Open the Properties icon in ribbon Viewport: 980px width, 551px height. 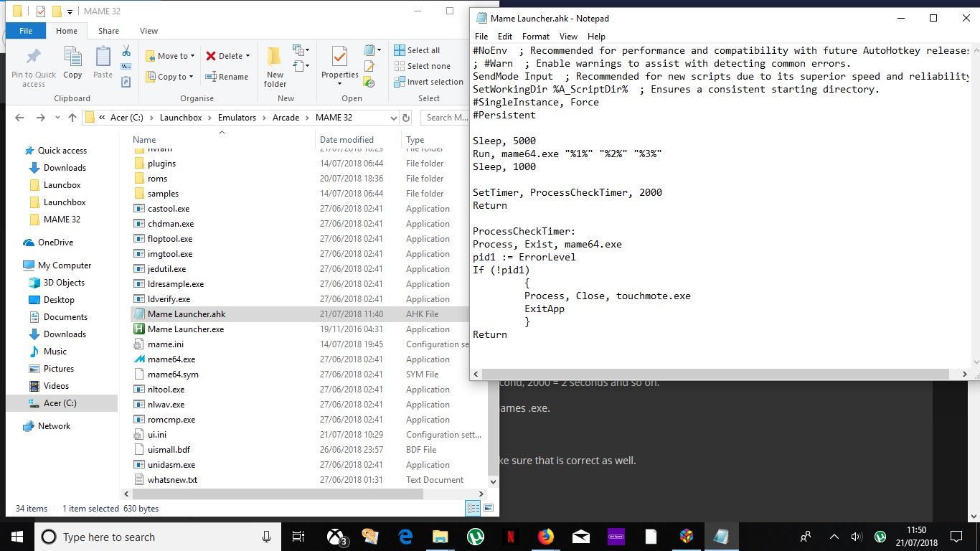[339, 57]
